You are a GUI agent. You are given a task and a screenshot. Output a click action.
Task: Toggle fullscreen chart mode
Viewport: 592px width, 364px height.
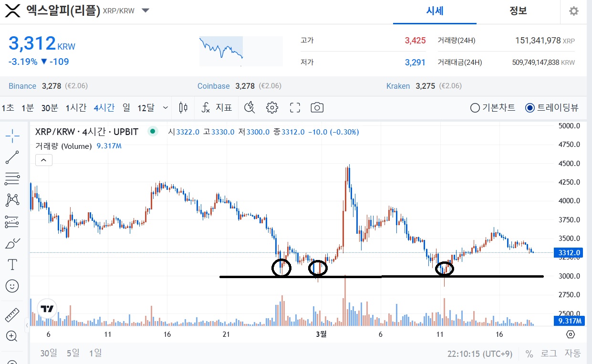(x=295, y=107)
